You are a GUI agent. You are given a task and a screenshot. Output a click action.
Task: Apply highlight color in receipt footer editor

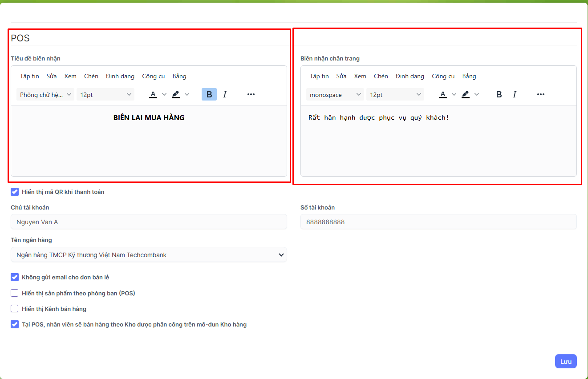click(466, 94)
